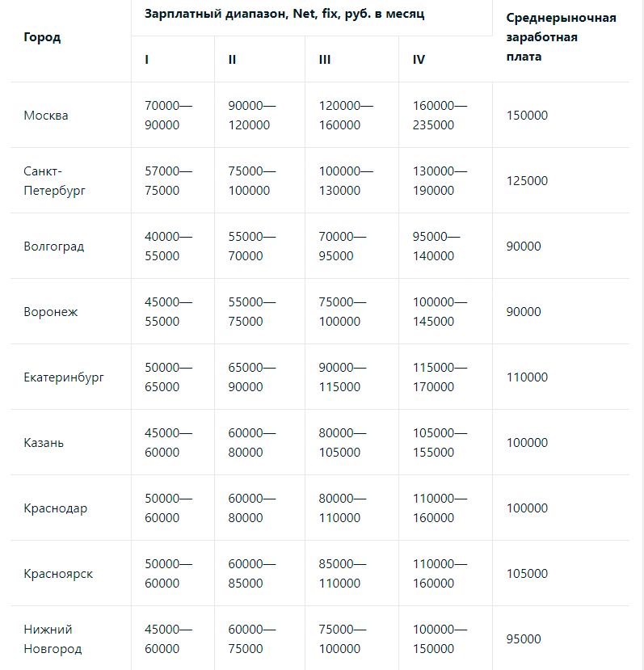
Task: Click the "Красноярск" row label
Action: pyautogui.click(x=58, y=574)
